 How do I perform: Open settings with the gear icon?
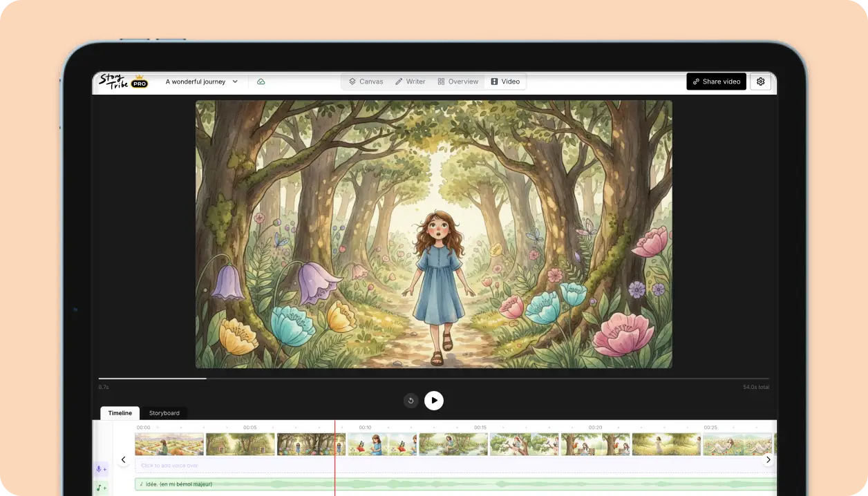pos(761,82)
